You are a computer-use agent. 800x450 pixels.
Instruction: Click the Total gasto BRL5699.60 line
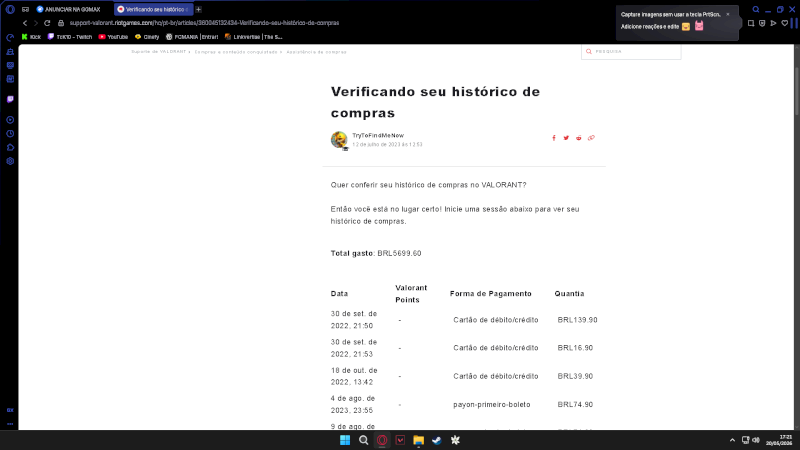(x=376, y=254)
